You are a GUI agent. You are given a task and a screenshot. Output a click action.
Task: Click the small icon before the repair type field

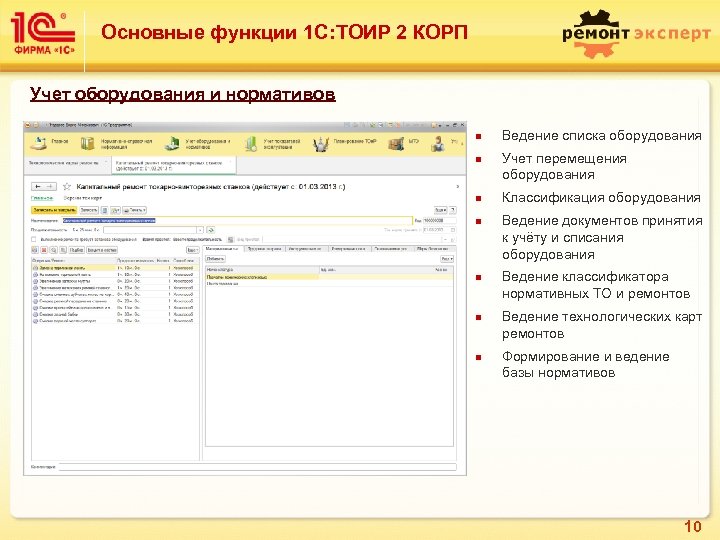[x=231, y=239]
